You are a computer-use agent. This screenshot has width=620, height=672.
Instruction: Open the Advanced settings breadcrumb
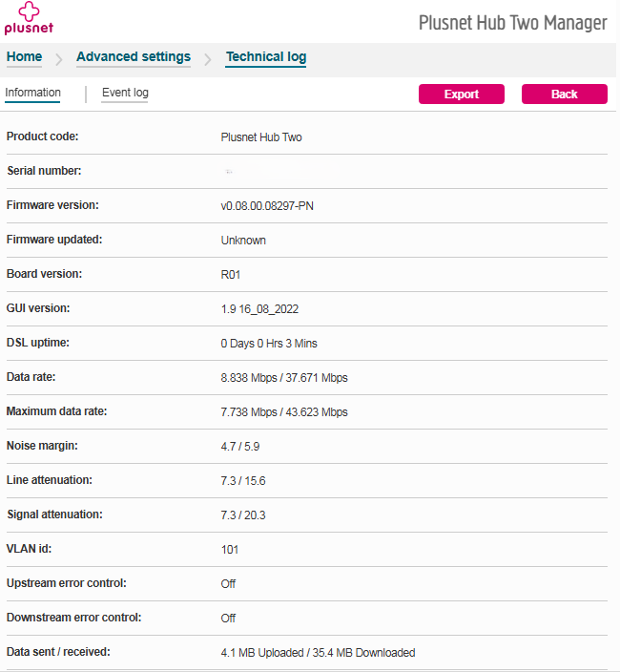click(x=134, y=57)
